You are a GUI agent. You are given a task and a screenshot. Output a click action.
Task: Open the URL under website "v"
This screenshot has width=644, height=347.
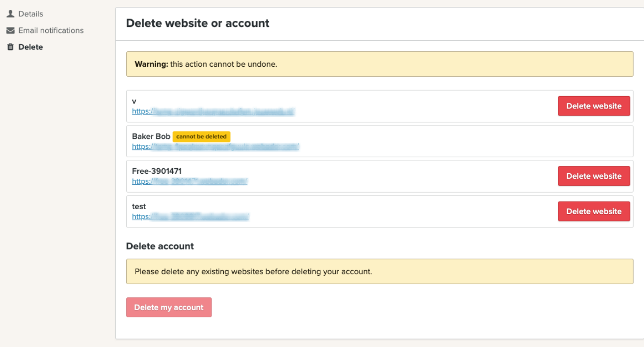[213, 112]
